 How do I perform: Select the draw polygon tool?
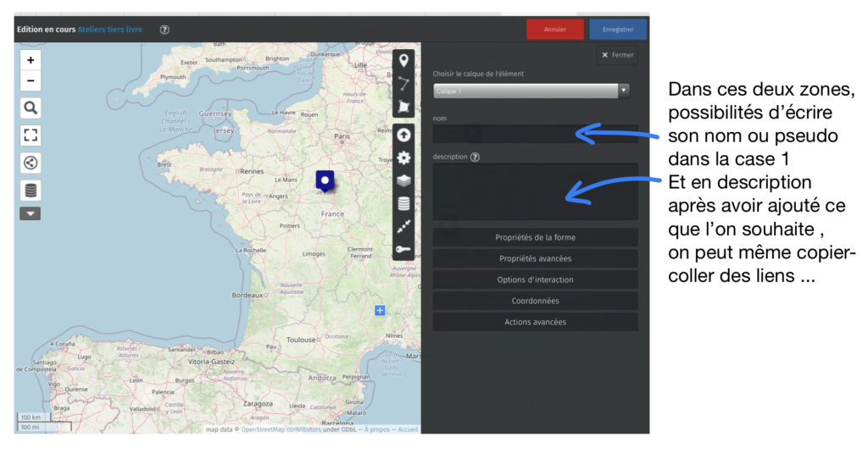pos(403,107)
